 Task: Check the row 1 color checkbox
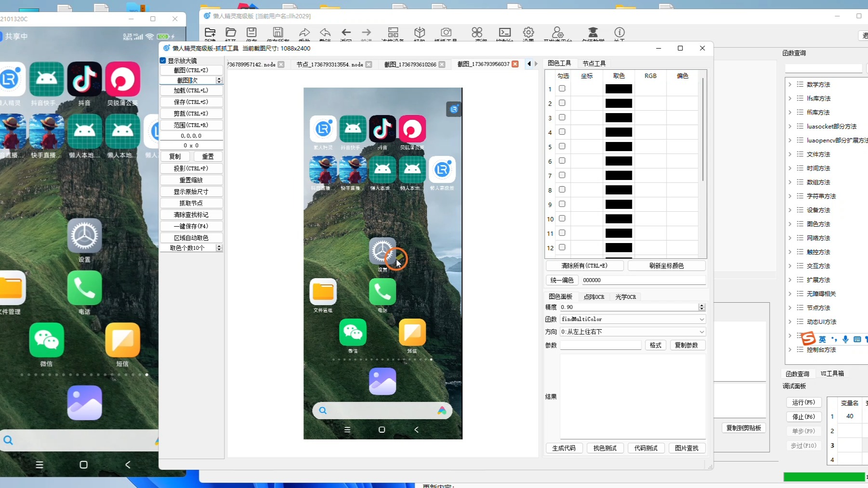(x=562, y=89)
